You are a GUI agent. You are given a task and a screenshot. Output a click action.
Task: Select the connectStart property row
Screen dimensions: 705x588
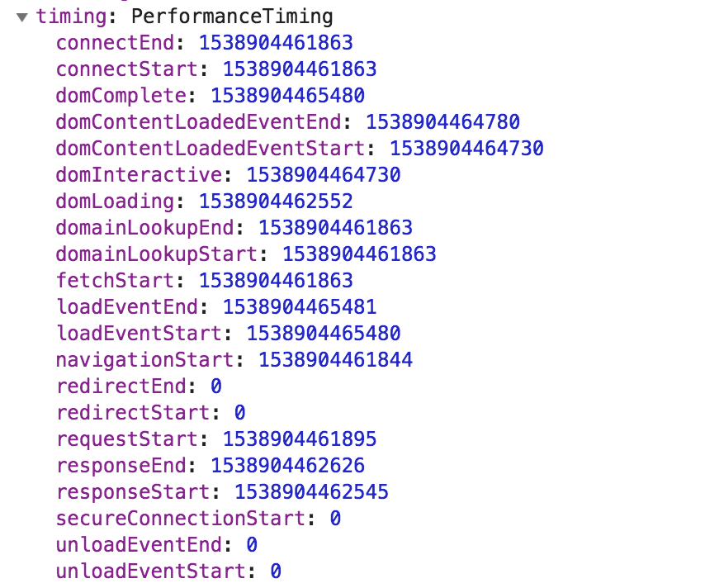126,69
